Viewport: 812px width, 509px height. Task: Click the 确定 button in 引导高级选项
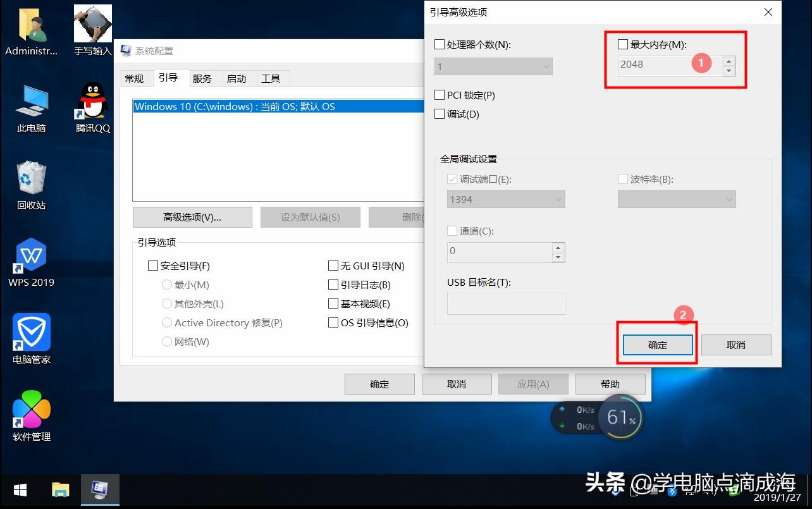(658, 345)
